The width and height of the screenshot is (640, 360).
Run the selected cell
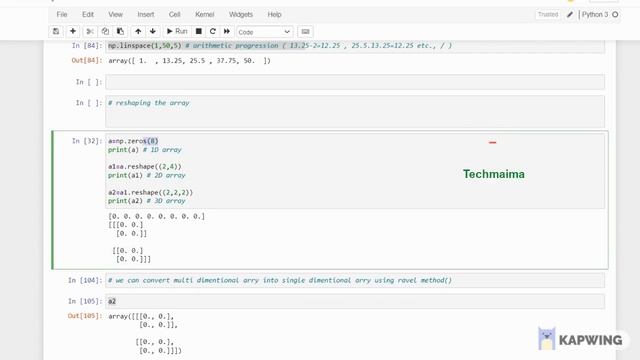pyautogui.click(x=177, y=31)
